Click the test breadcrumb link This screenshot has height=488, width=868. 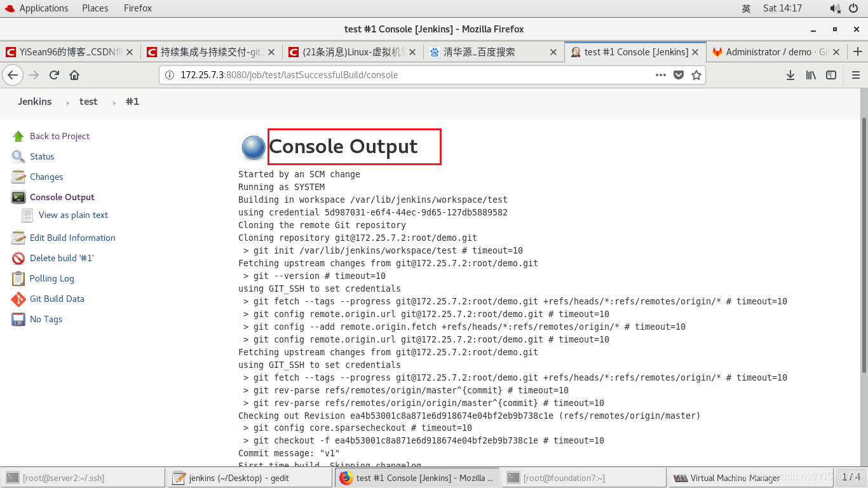88,102
